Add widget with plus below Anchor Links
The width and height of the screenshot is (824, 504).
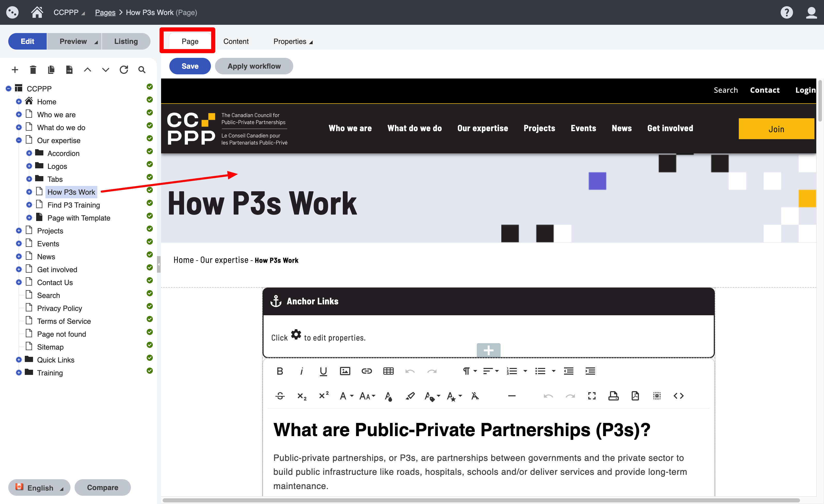pyautogui.click(x=489, y=350)
